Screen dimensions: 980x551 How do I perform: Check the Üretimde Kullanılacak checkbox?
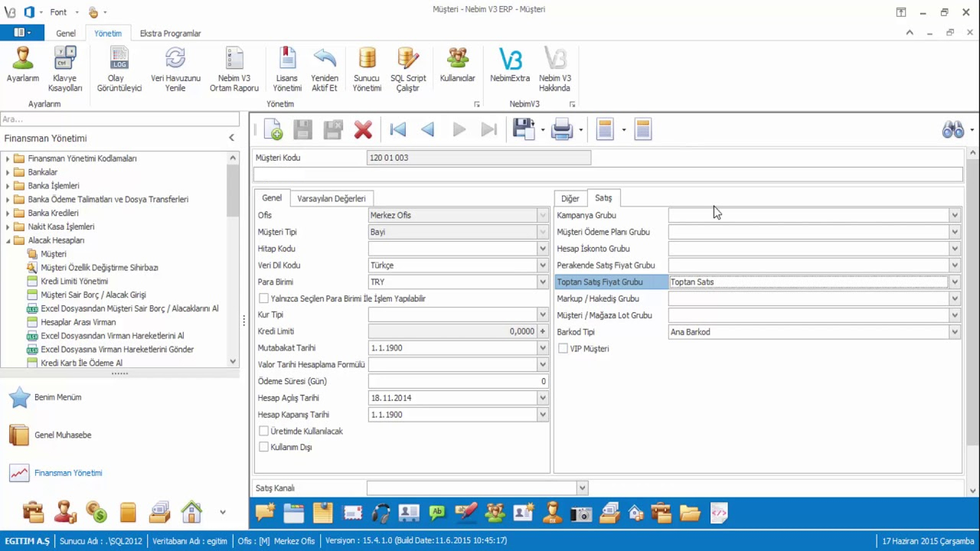click(264, 431)
